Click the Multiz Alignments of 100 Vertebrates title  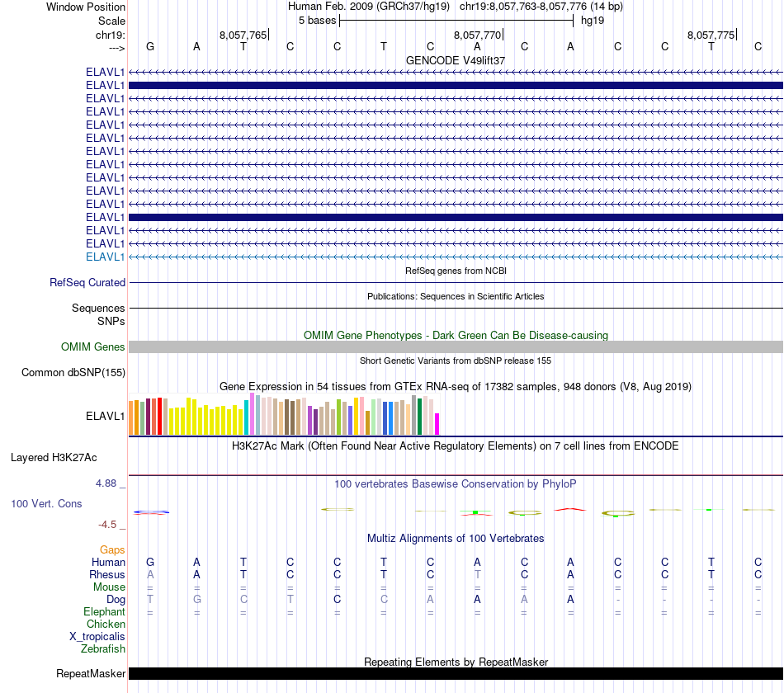click(x=456, y=539)
